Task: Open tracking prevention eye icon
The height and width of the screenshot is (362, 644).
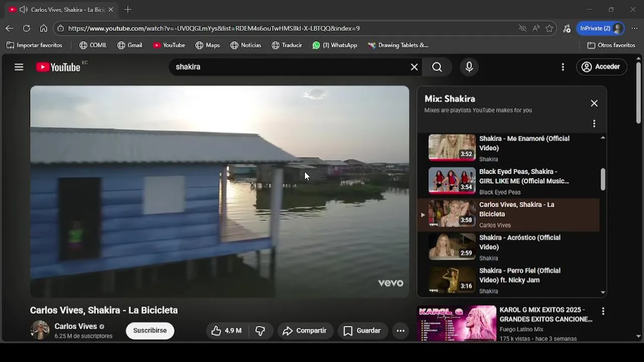Action: click(x=523, y=28)
